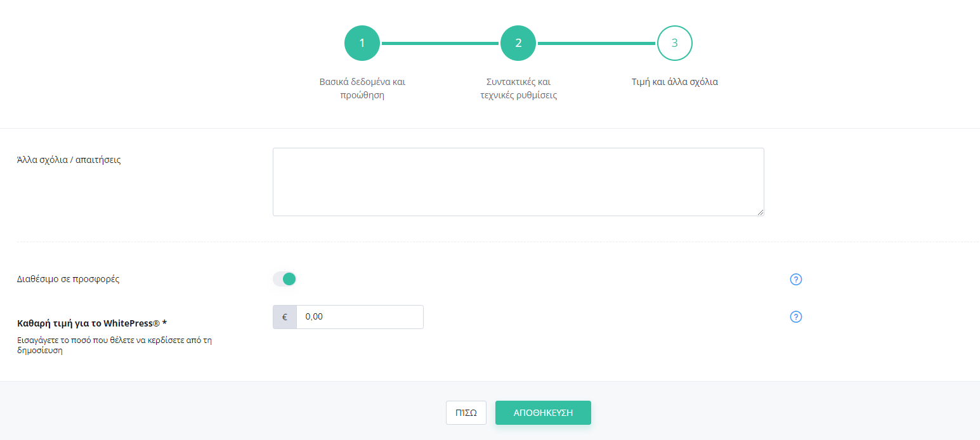This screenshot has height=440, width=980.
Task: Select the "Τιμή και άλλα σχόλια" step label
Action: tap(674, 82)
